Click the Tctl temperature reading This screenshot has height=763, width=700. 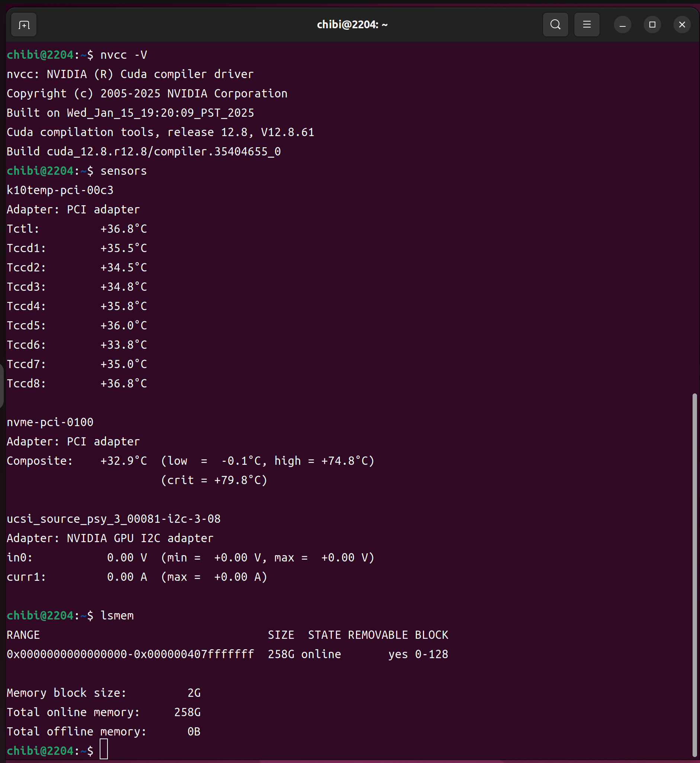[x=123, y=229]
